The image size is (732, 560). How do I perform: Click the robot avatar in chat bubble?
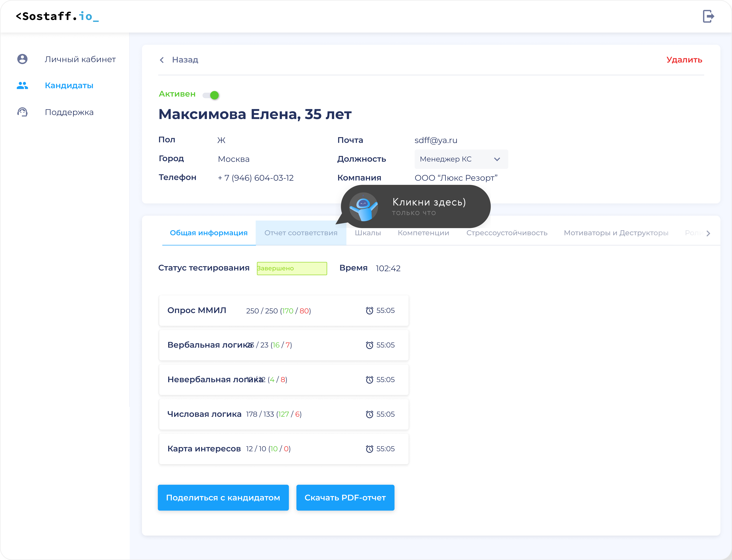point(363,207)
